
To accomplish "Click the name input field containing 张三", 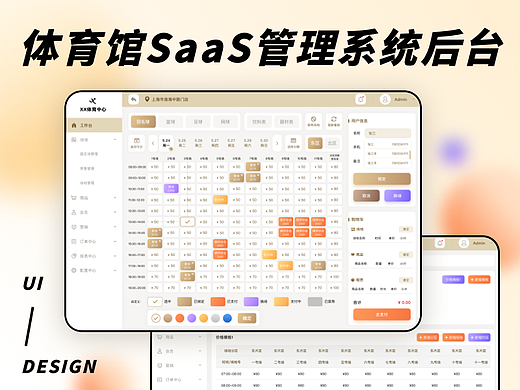I will 388,133.
